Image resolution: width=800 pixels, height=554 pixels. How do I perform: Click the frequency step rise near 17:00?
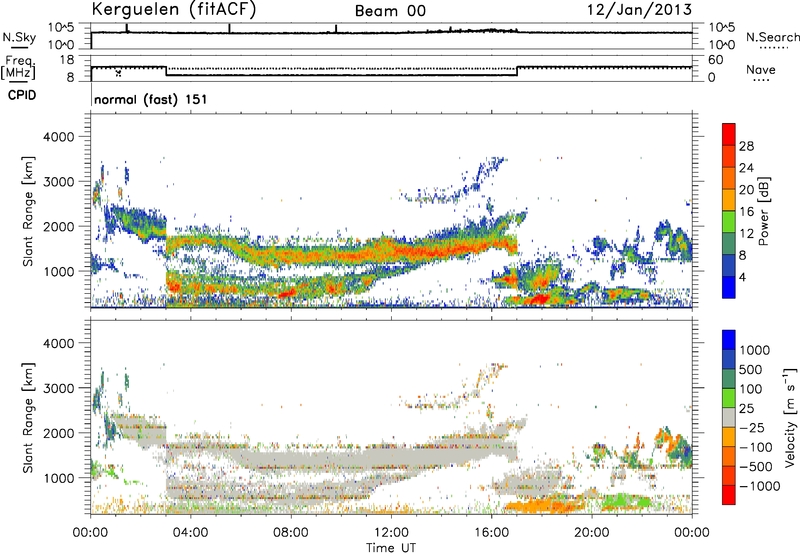(x=517, y=71)
